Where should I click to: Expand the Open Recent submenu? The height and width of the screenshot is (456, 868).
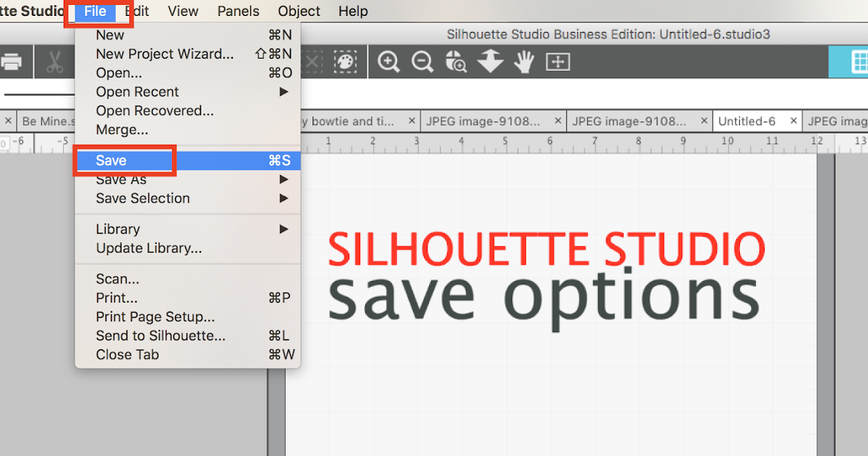[x=137, y=92]
